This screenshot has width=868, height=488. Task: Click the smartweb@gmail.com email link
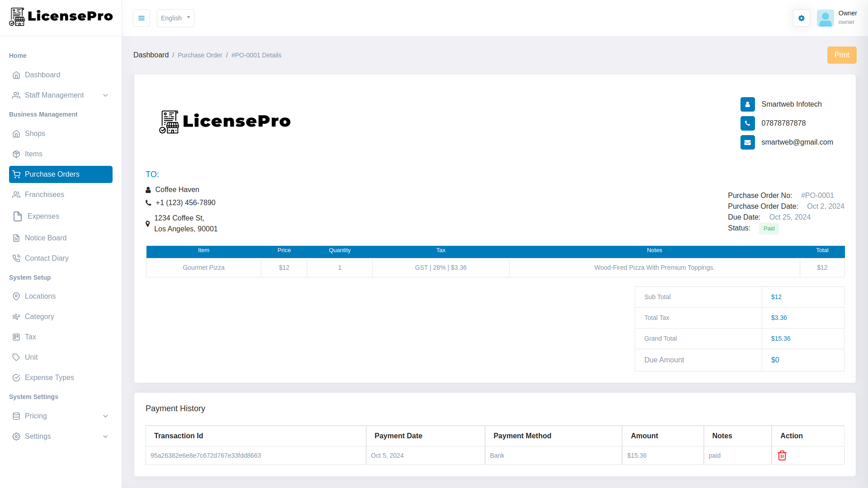[x=797, y=142]
